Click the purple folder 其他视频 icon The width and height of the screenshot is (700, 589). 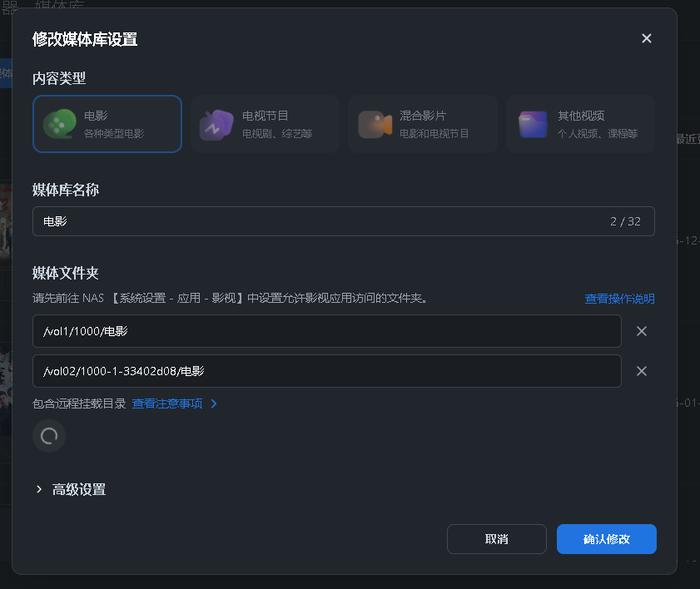click(x=533, y=125)
